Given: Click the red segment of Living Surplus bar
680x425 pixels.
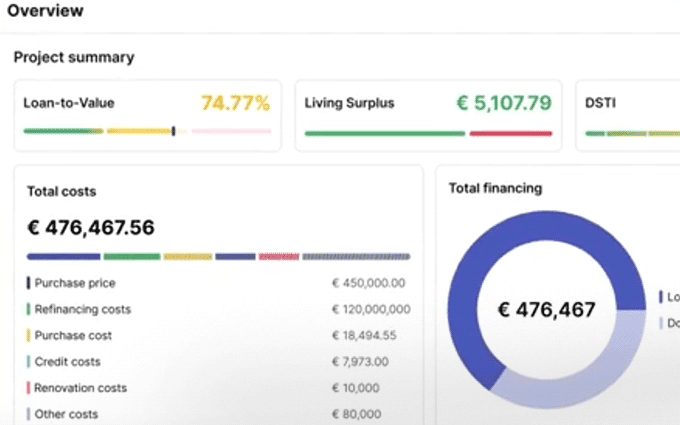Looking at the screenshot, I should click(x=511, y=134).
